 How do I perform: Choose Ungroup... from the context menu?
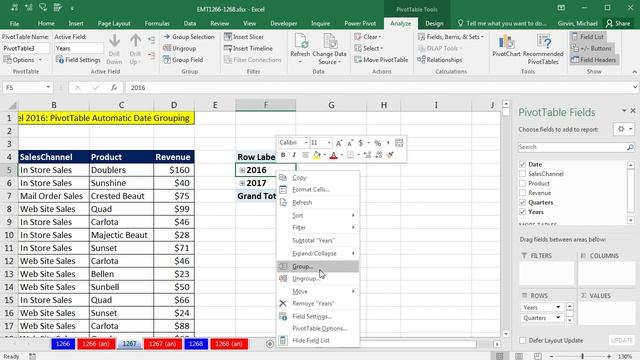point(318,279)
